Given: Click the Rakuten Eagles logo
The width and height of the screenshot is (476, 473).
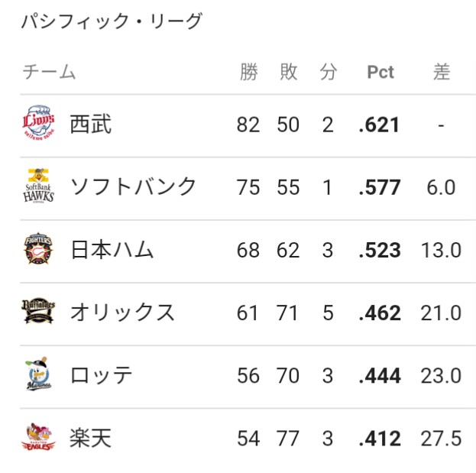Looking at the screenshot, I should (38, 437).
